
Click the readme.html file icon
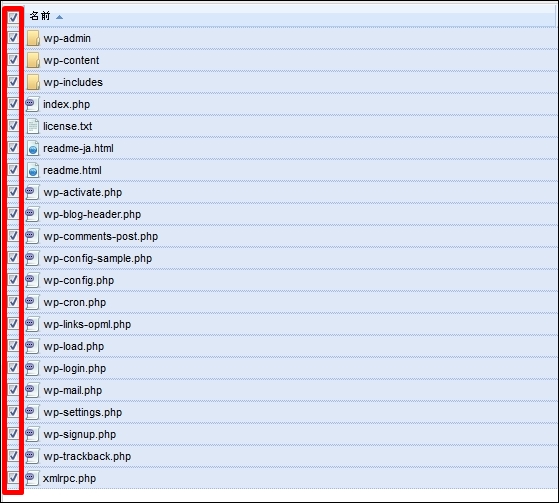pyautogui.click(x=33, y=170)
